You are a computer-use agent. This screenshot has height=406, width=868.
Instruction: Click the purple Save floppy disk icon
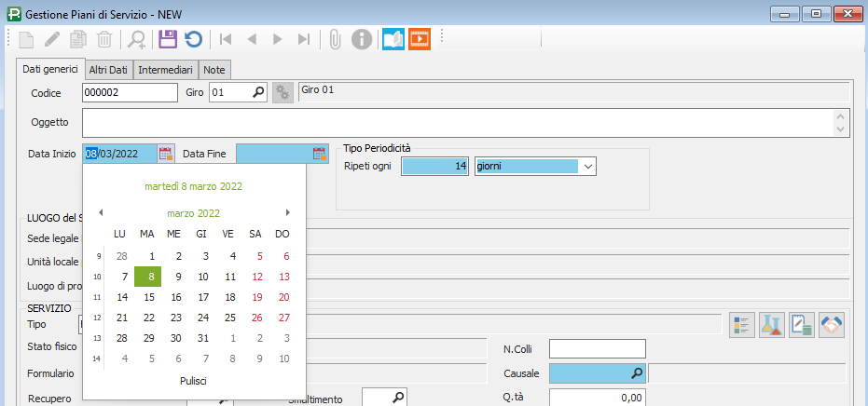[x=168, y=39]
